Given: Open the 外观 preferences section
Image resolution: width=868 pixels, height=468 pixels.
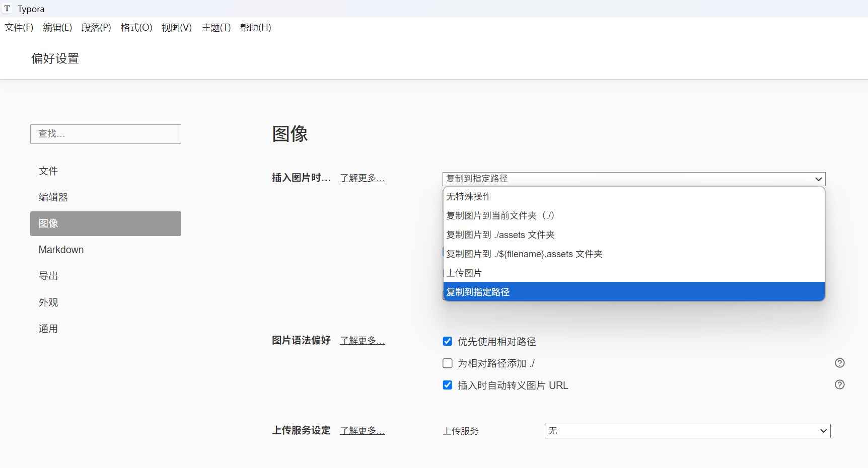Looking at the screenshot, I should [48, 302].
